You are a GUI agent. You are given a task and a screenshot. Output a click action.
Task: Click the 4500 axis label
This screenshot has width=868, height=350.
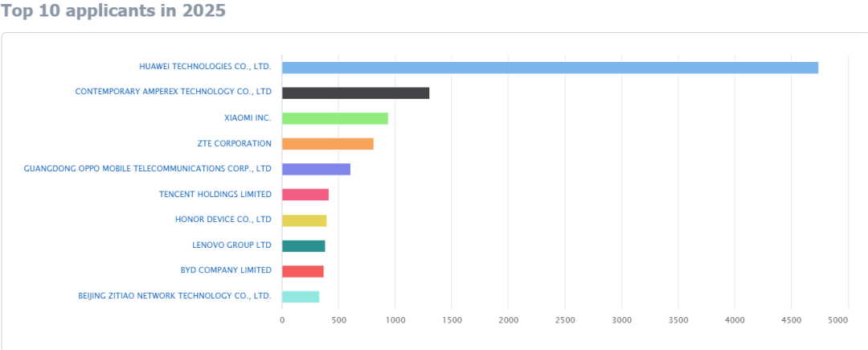791,320
